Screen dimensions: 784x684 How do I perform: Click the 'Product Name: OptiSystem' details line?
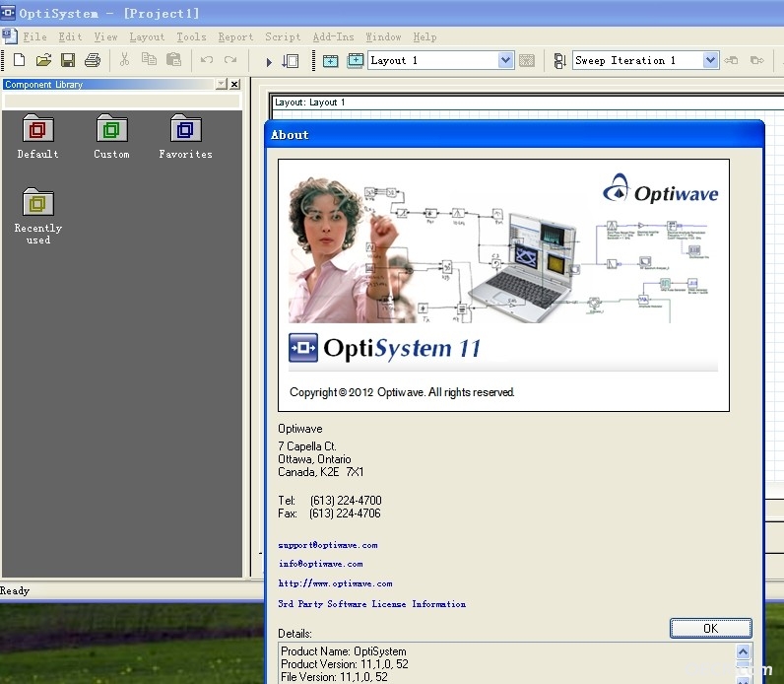pos(344,650)
